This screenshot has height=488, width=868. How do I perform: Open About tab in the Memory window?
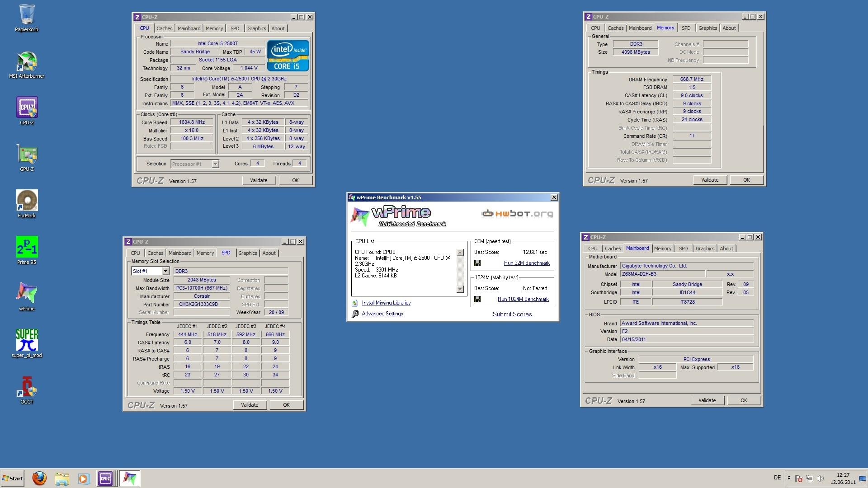[729, 28]
